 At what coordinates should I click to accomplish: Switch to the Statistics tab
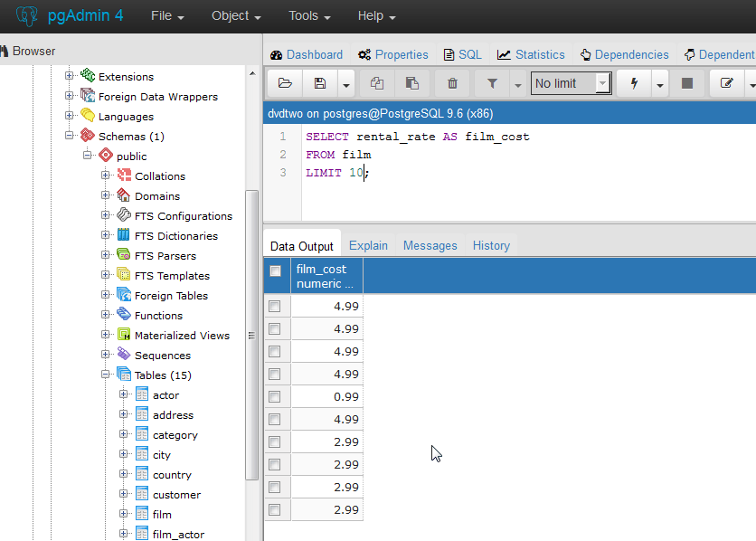point(531,54)
